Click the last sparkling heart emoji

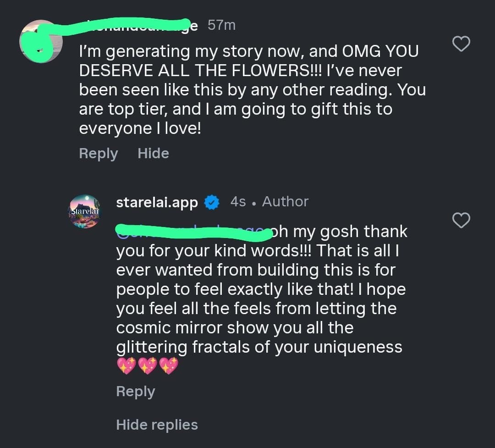coord(169,366)
